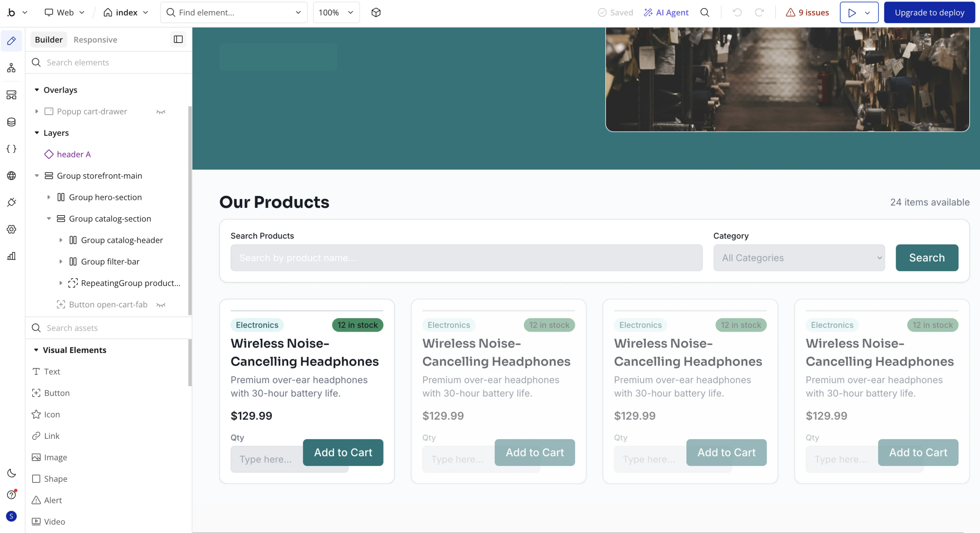This screenshot has height=533, width=980.
Task: Click the warehouse hero image
Action: 787,79
